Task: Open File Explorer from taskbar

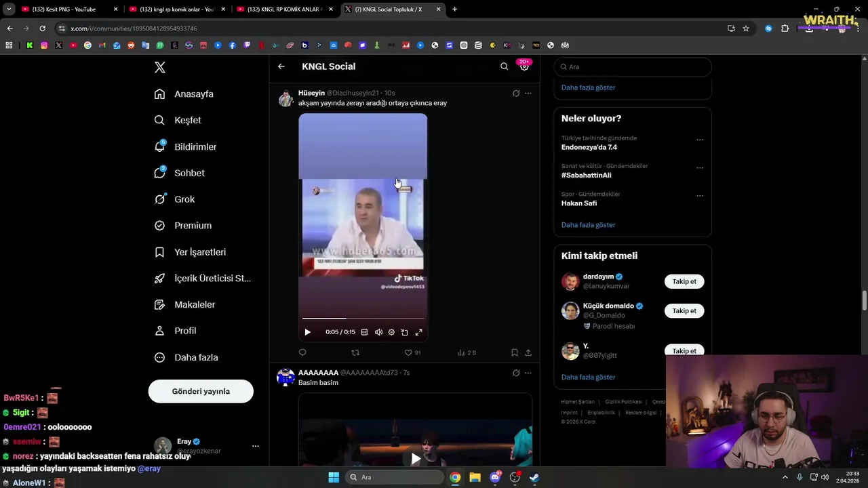Action: (475, 477)
